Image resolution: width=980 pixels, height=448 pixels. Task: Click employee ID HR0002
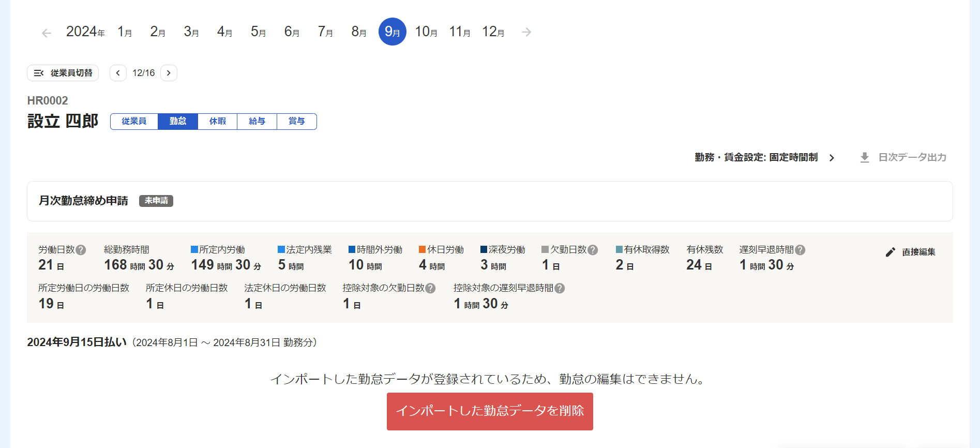[x=48, y=100]
